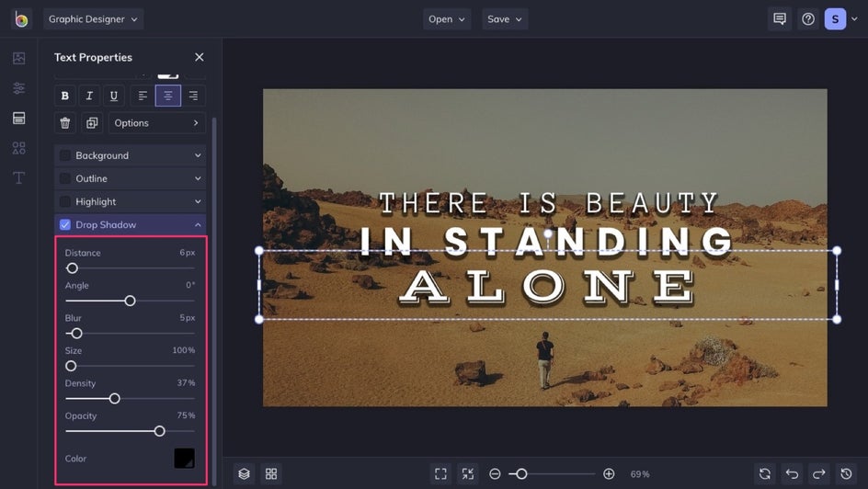This screenshot has width=868, height=489.
Task: Click the zoom in plus icon
Action: 609,473
